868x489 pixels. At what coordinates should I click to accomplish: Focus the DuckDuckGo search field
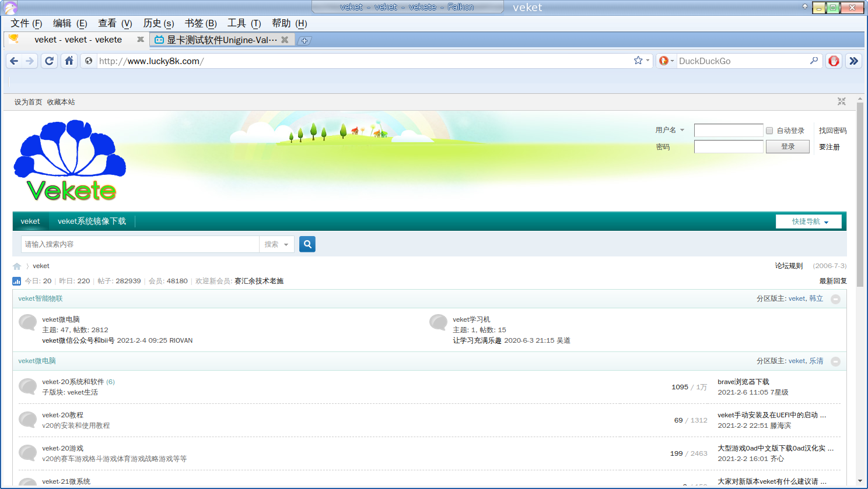pyautogui.click(x=742, y=61)
